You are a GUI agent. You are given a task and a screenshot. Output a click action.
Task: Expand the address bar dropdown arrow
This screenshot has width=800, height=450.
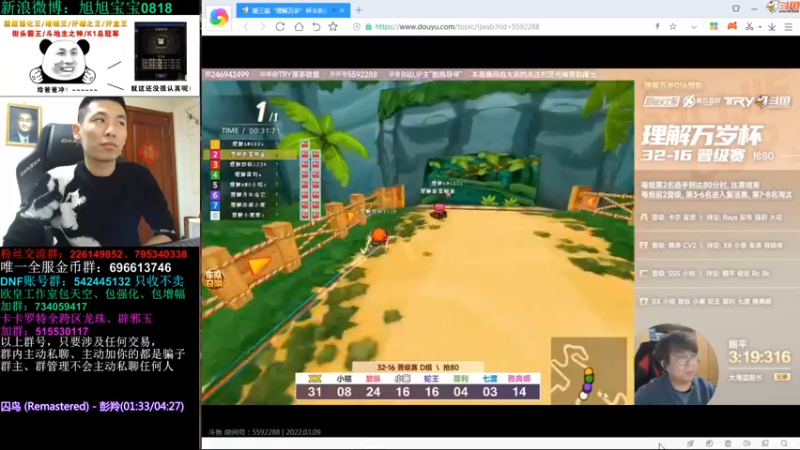click(693, 27)
